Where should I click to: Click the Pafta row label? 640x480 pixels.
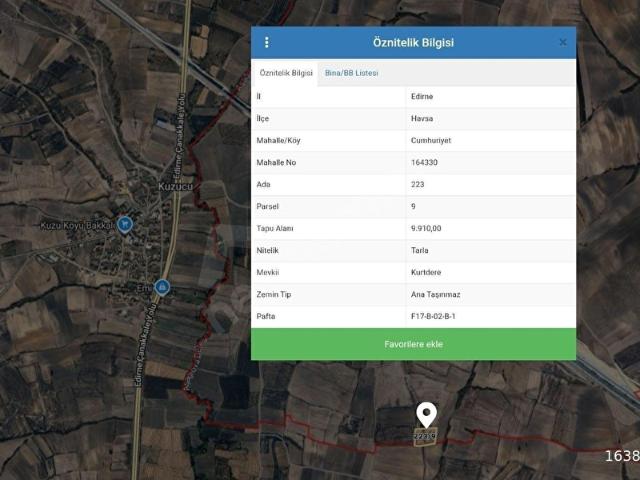tap(266, 316)
